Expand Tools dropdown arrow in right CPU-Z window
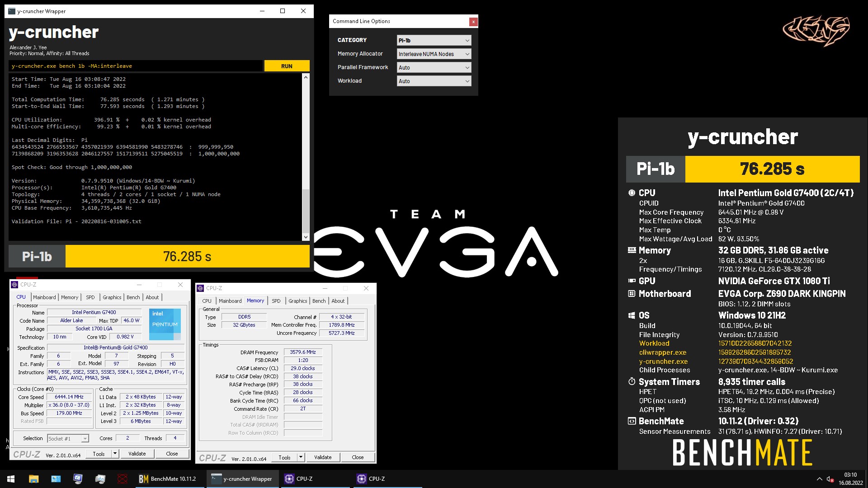Screen dimensions: 868x488 pyautogui.click(x=301, y=457)
